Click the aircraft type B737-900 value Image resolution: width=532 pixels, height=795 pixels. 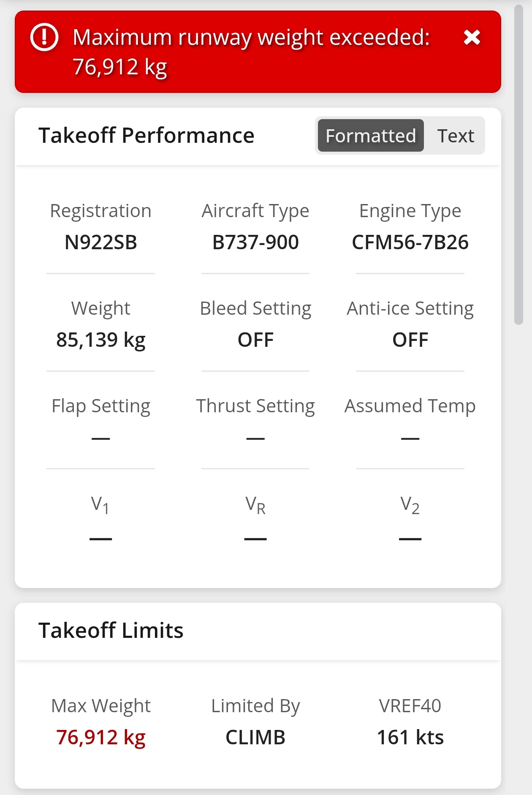pyautogui.click(x=255, y=242)
